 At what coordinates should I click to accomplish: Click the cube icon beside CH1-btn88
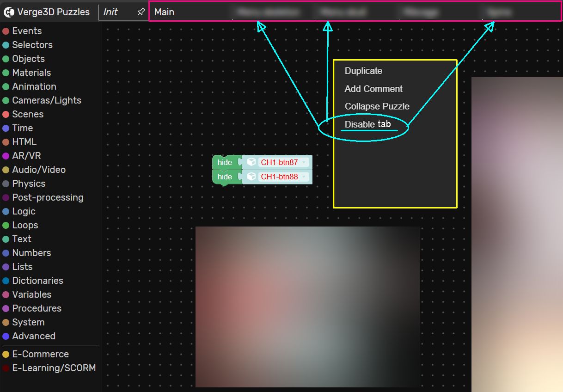(251, 177)
